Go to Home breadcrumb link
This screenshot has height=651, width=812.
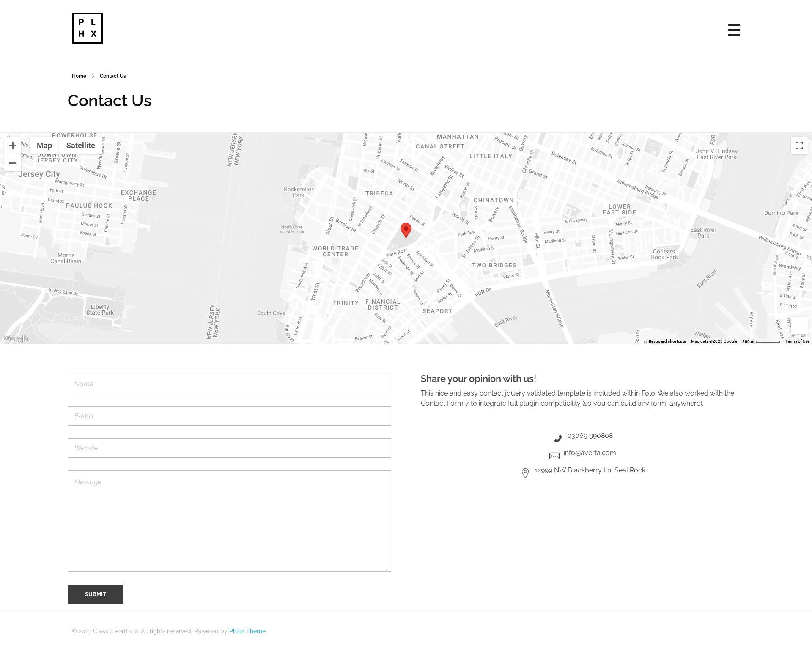(x=79, y=76)
